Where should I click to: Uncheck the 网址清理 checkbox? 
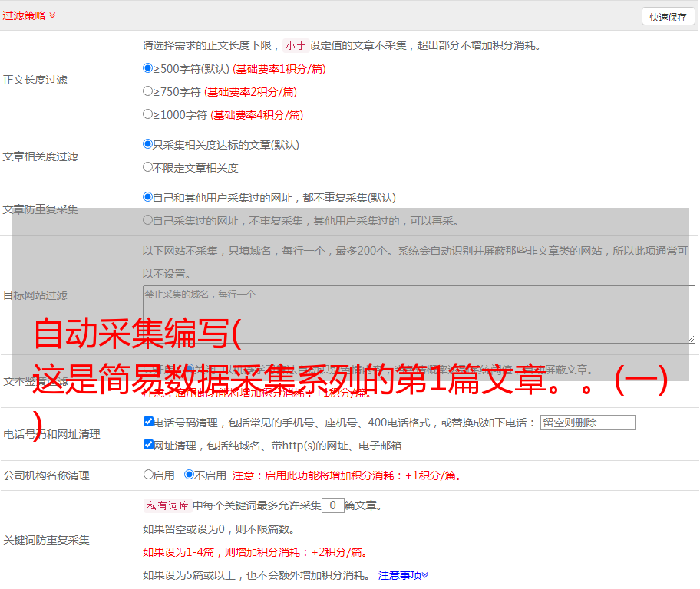pyautogui.click(x=149, y=445)
